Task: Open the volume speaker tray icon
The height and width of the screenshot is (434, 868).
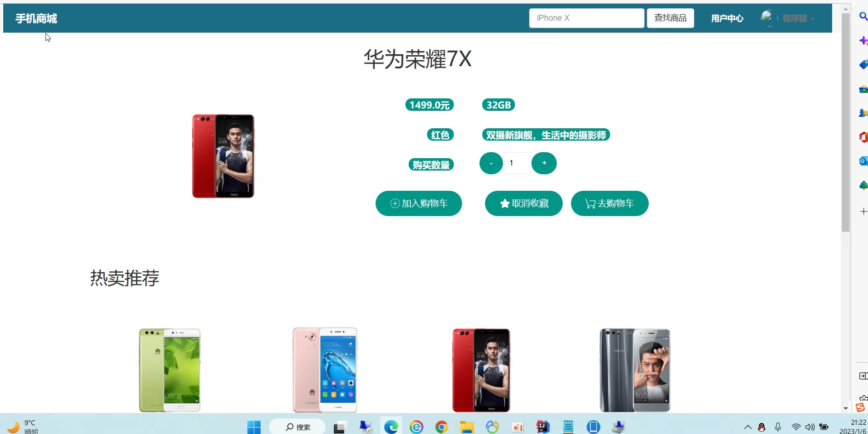Action: (810, 427)
